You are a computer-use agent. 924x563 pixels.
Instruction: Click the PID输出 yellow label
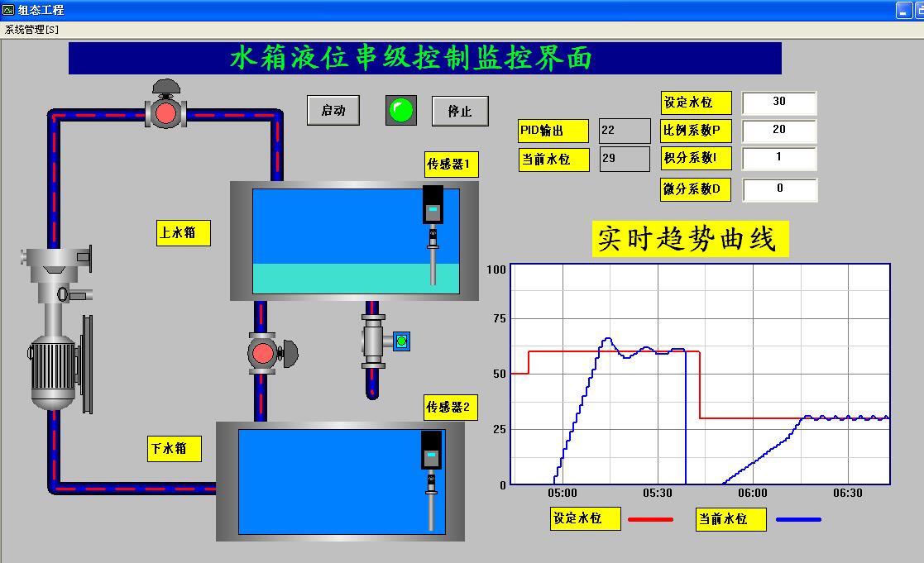click(553, 131)
